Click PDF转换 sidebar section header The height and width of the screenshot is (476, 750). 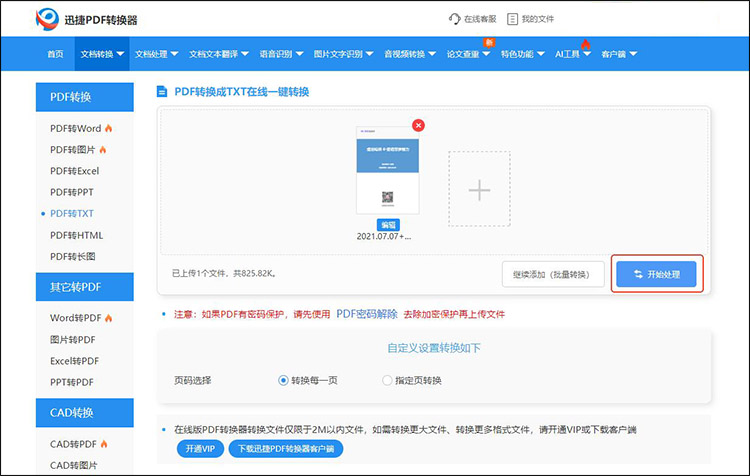click(x=85, y=97)
